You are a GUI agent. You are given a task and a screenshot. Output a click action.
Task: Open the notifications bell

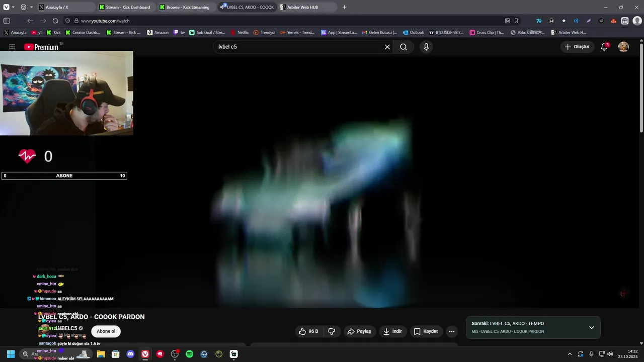click(x=604, y=47)
